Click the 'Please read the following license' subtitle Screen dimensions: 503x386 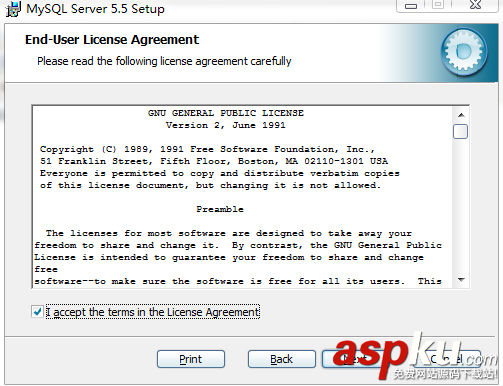point(164,61)
